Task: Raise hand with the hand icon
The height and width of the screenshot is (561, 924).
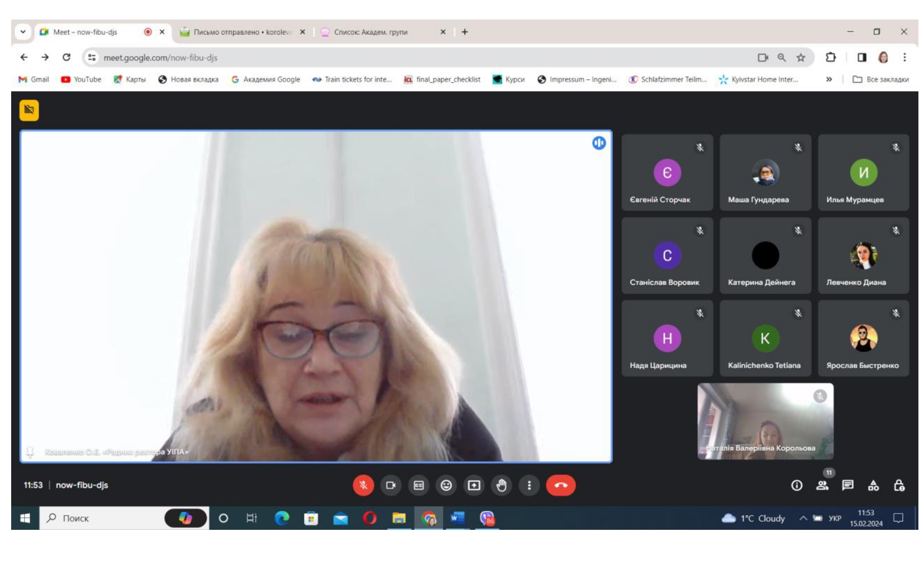Action: 502,486
